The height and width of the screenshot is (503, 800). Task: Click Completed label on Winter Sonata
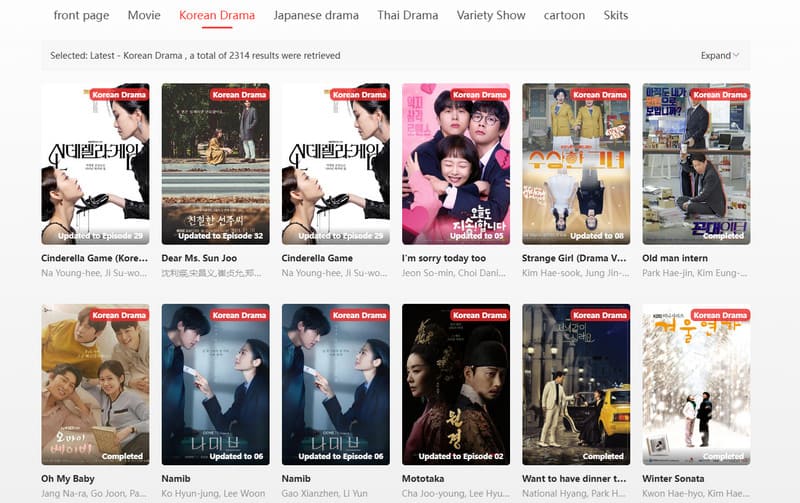tap(723, 456)
